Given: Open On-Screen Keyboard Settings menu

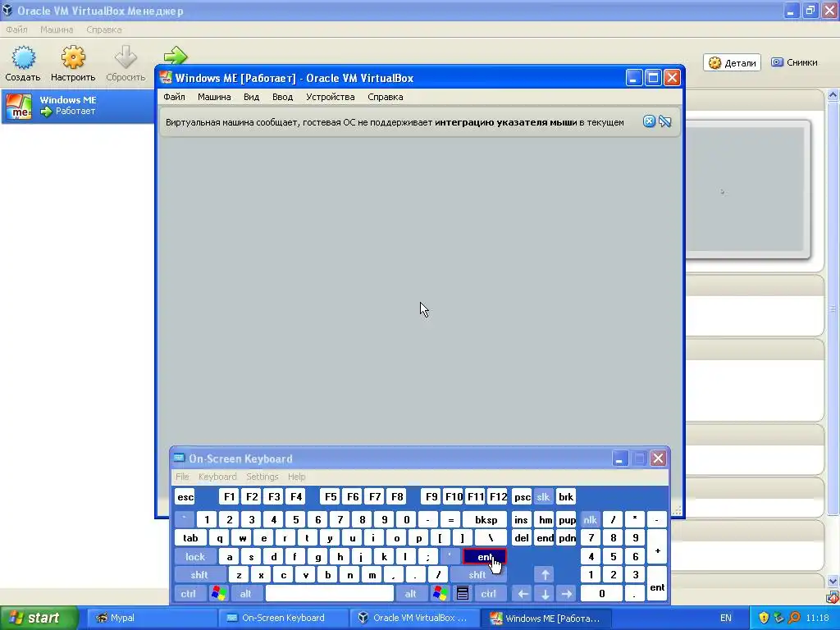Looking at the screenshot, I should pyautogui.click(x=262, y=477).
